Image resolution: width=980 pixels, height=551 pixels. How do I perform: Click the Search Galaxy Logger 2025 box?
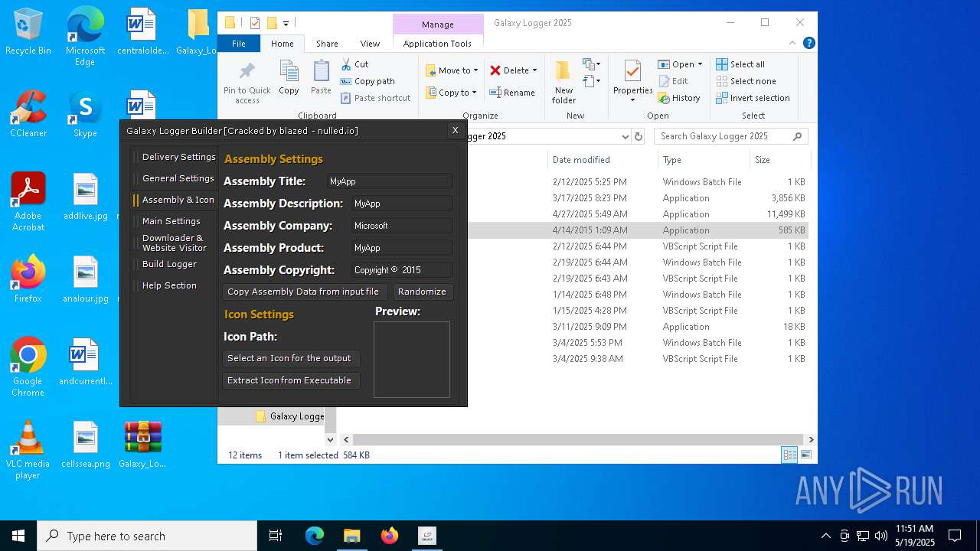(x=730, y=136)
